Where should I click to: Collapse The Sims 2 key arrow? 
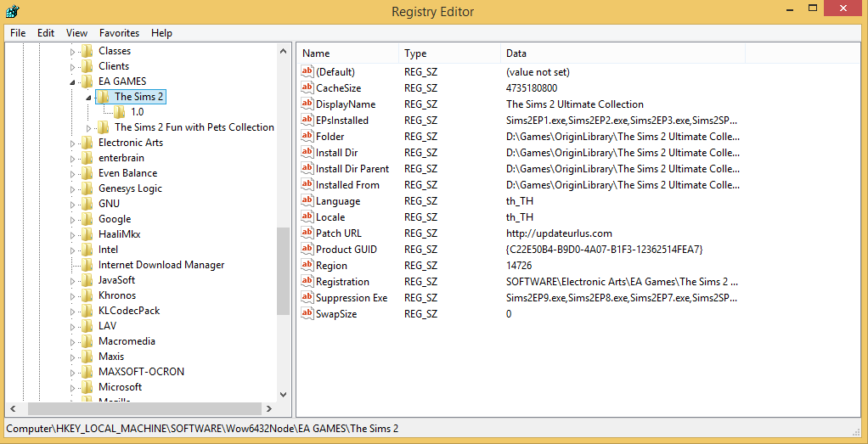pos(88,98)
